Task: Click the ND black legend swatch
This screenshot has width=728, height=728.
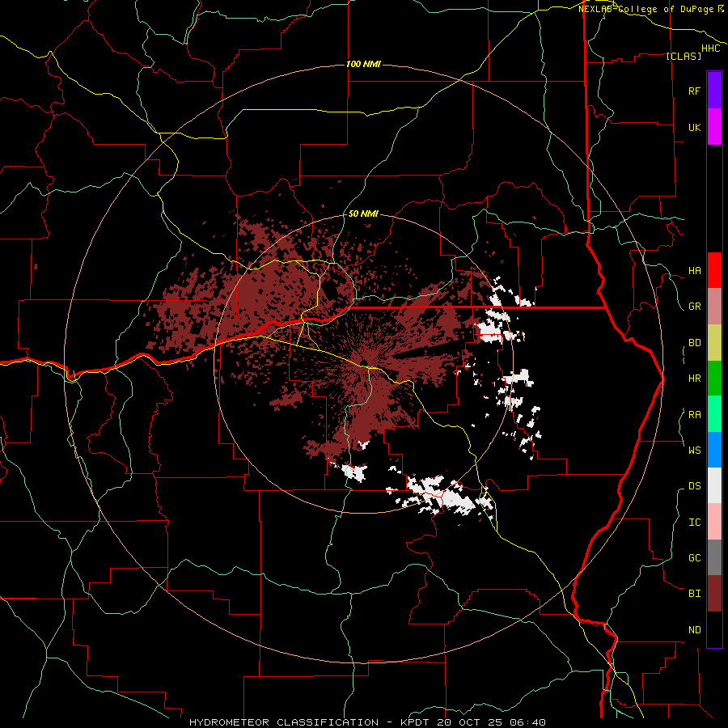Action: (714, 629)
